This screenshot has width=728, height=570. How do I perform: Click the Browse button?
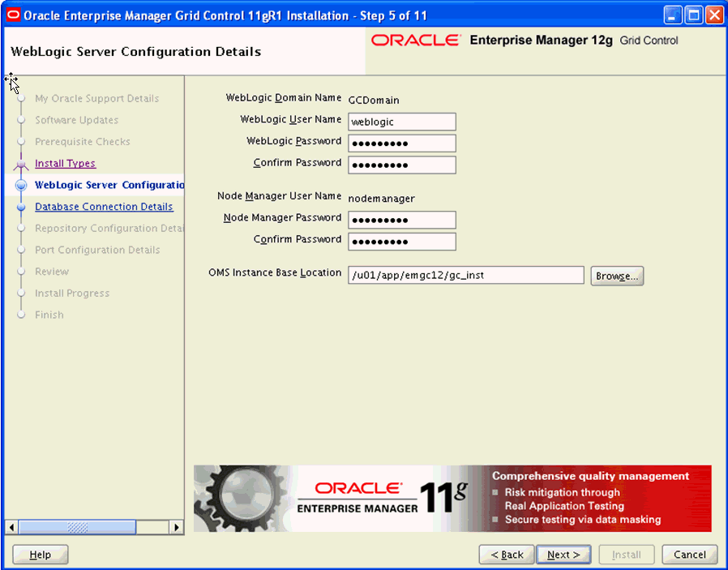coord(617,276)
